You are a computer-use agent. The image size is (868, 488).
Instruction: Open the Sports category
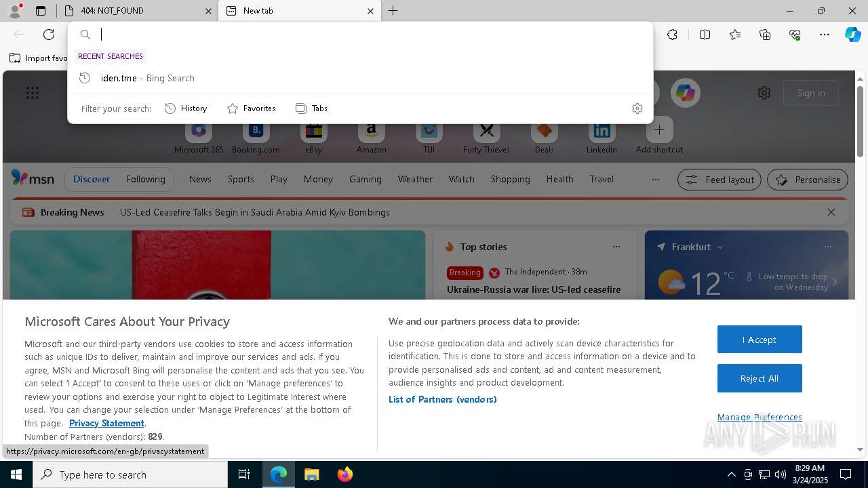click(x=241, y=179)
